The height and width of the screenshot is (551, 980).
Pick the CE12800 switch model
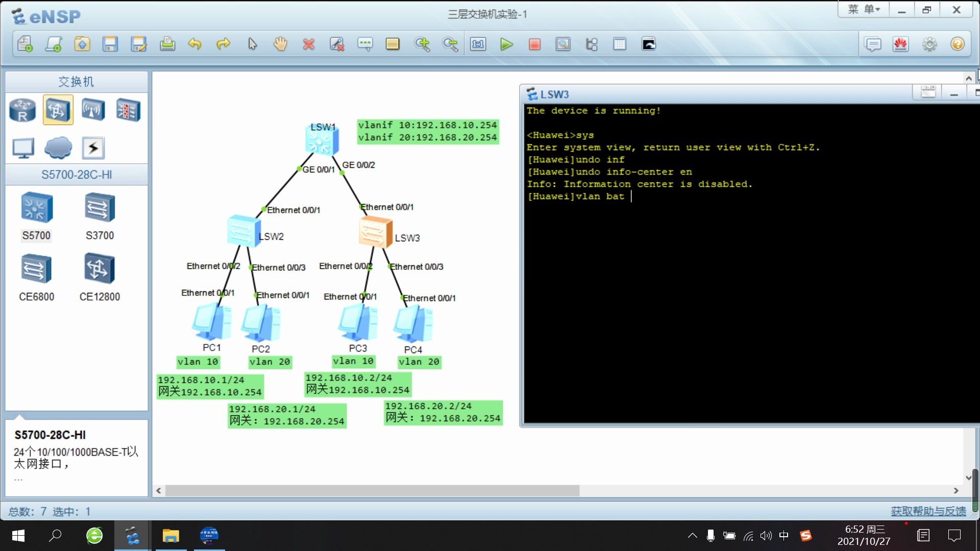click(100, 269)
